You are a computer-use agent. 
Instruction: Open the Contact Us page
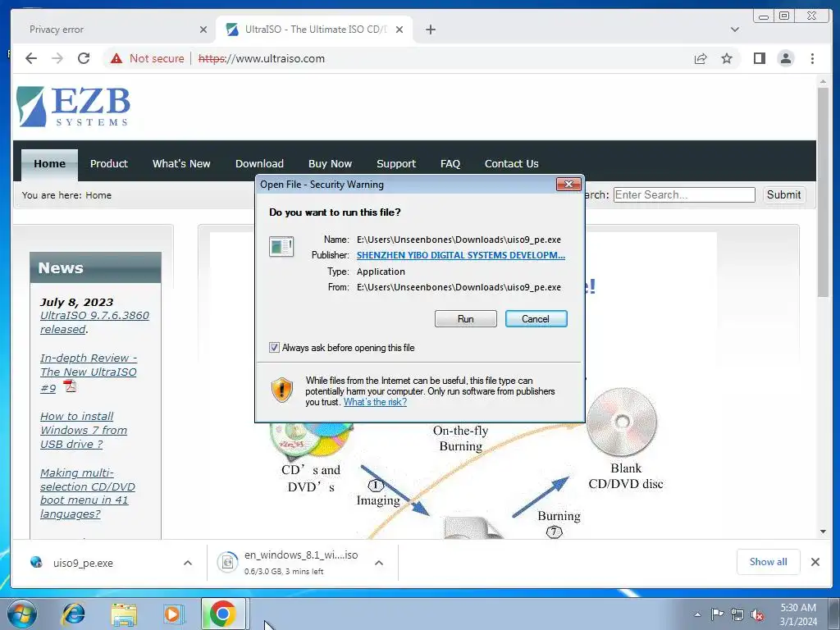coord(512,164)
